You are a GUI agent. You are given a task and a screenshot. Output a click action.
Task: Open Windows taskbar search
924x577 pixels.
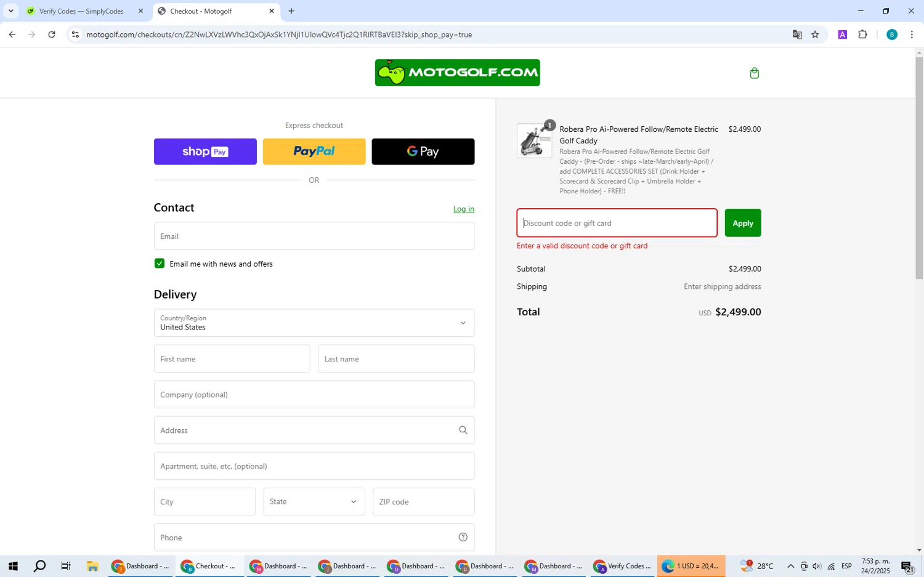click(x=39, y=566)
